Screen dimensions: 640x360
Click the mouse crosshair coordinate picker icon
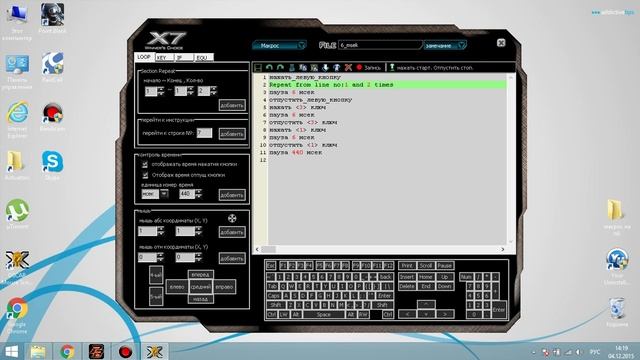coord(232,218)
